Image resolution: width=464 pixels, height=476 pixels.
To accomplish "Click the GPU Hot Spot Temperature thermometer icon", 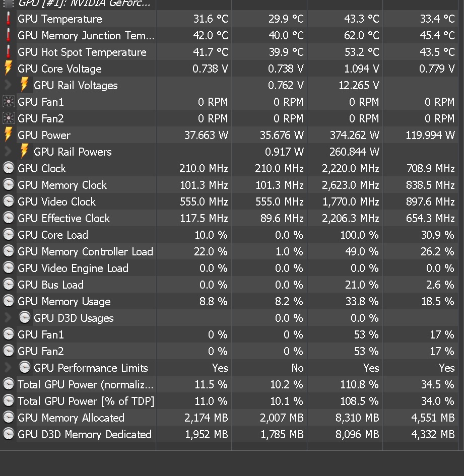I will click(x=9, y=52).
